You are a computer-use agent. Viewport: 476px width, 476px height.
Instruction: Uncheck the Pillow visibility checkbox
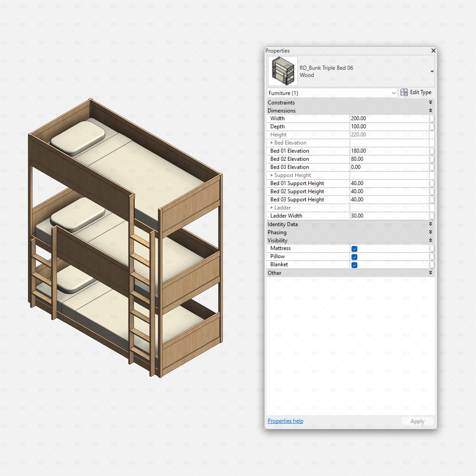(354, 257)
